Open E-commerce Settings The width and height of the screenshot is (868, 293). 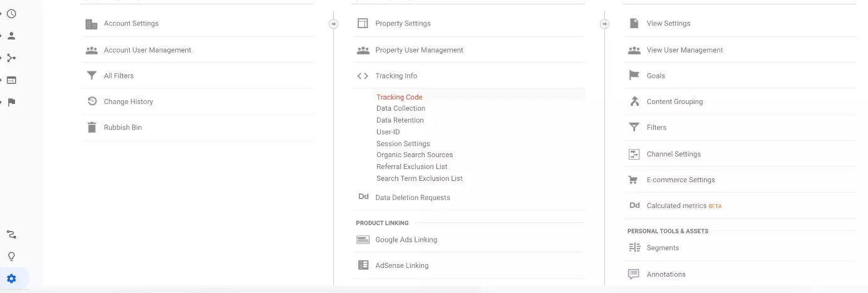[681, 180]
